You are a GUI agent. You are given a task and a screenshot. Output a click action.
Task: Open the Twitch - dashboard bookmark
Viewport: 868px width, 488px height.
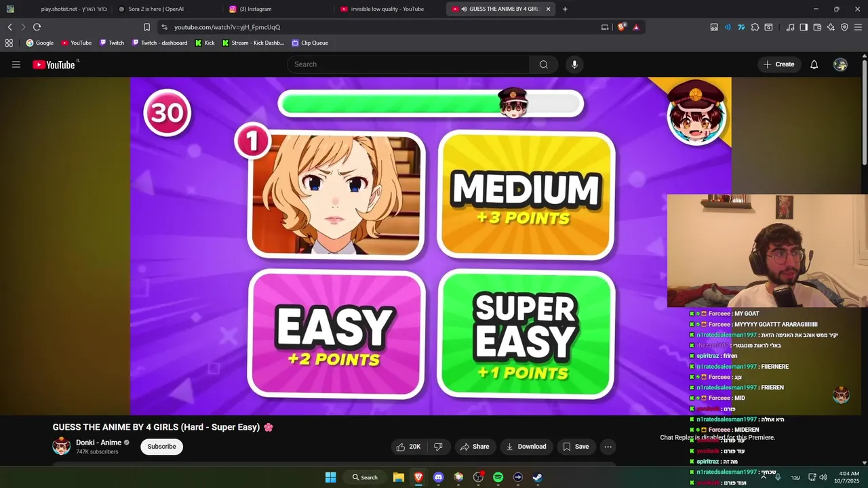(x=159, y=43)
